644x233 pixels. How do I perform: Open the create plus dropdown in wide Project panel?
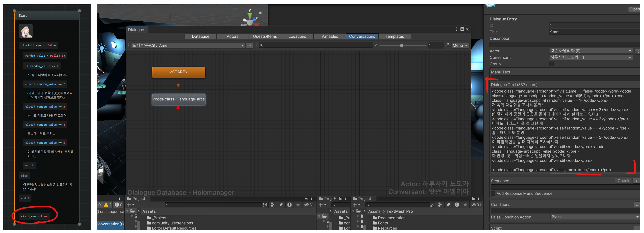[130, 205]
